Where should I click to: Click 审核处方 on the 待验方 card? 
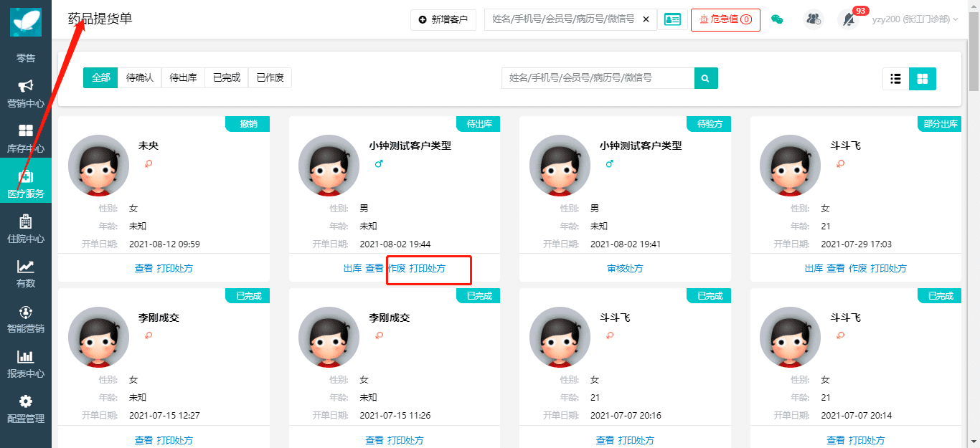click(625, 268)
